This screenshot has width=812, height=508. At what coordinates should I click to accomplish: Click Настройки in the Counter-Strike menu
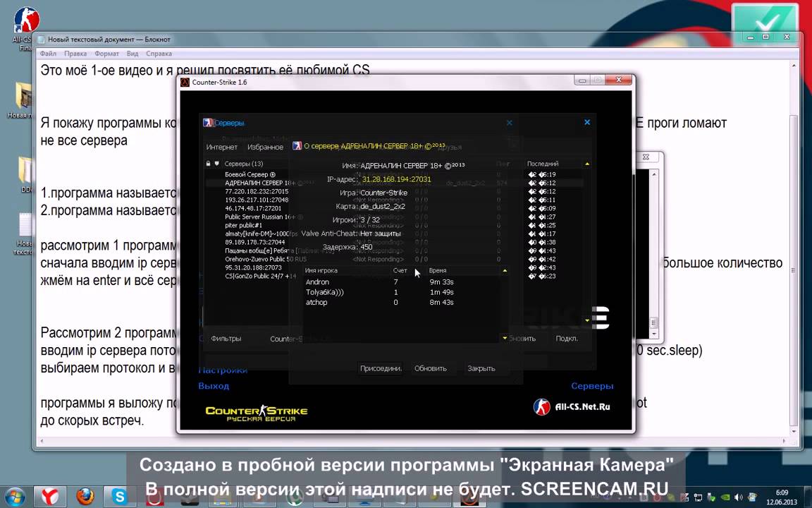pos(223,370)
